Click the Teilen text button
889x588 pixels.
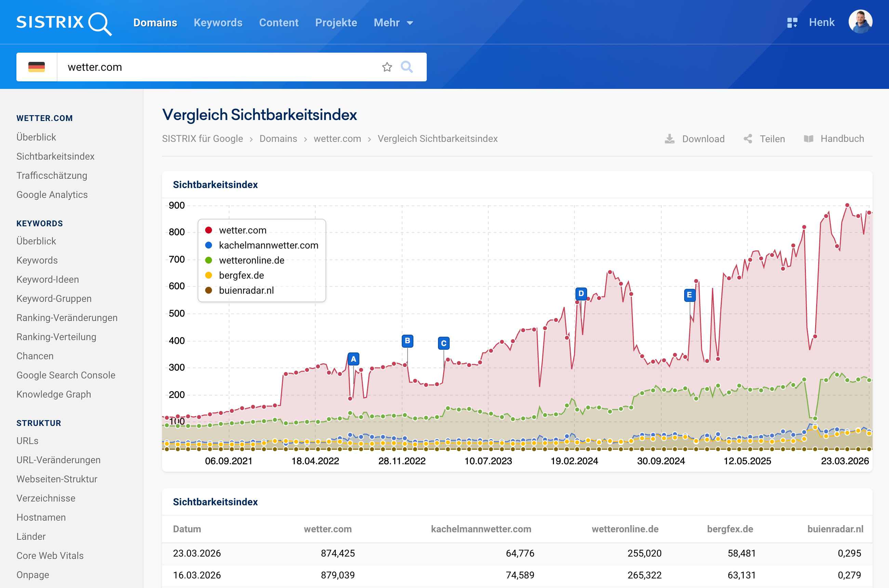click(x=772, y=139)
